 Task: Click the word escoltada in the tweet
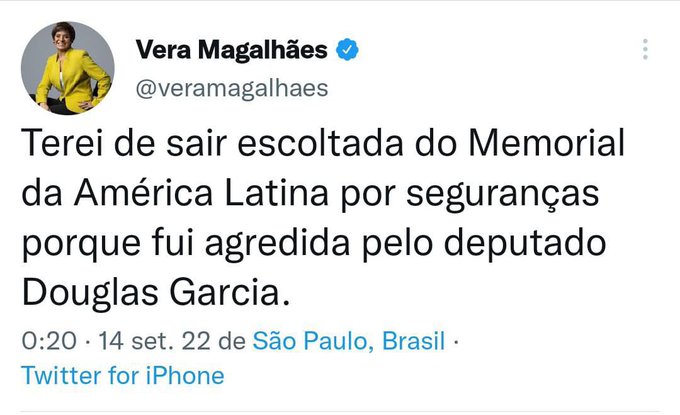point(283,144)
